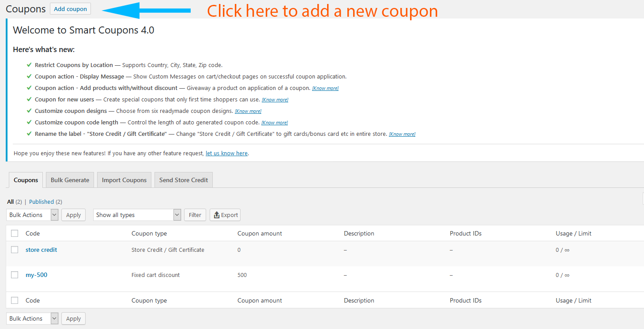Click the top Apply button
Screen dimensions: 644x329
click(73, 215)
